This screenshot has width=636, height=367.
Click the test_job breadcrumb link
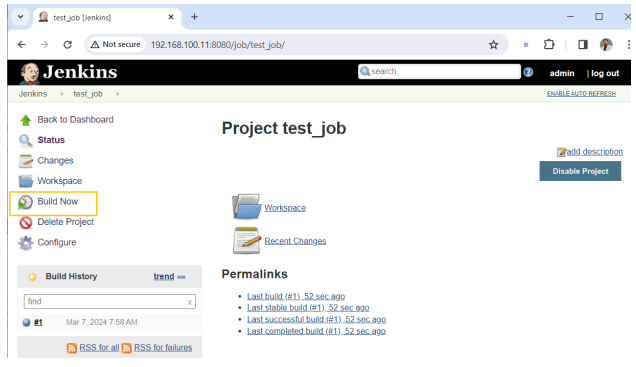click(x=88, y=94)
